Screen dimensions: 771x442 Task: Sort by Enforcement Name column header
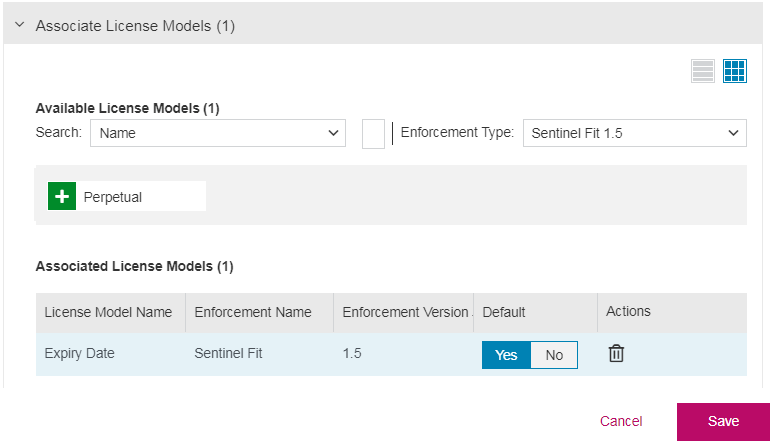(253, 312)
